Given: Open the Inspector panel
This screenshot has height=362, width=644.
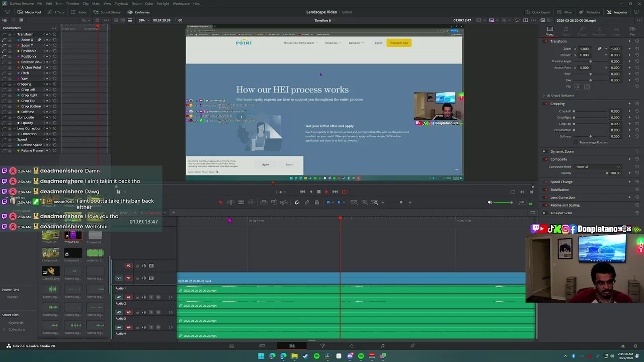Looking at the screenshot, I should tap(617, 12).
